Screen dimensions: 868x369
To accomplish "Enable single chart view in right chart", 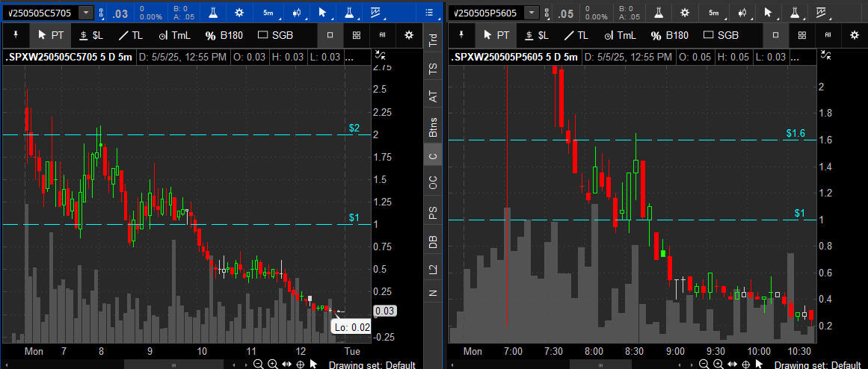I will point(775,35).
